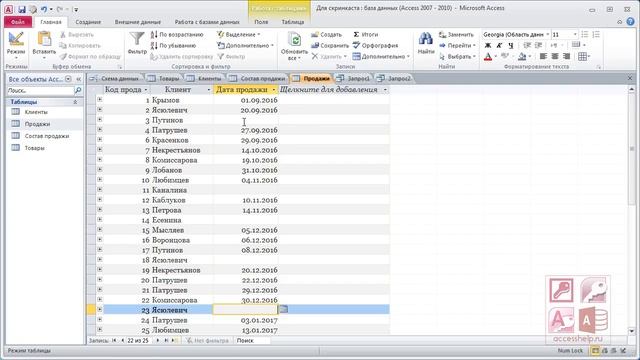Center align text in formatting group
640x360 pixels.
coord(555,56)
